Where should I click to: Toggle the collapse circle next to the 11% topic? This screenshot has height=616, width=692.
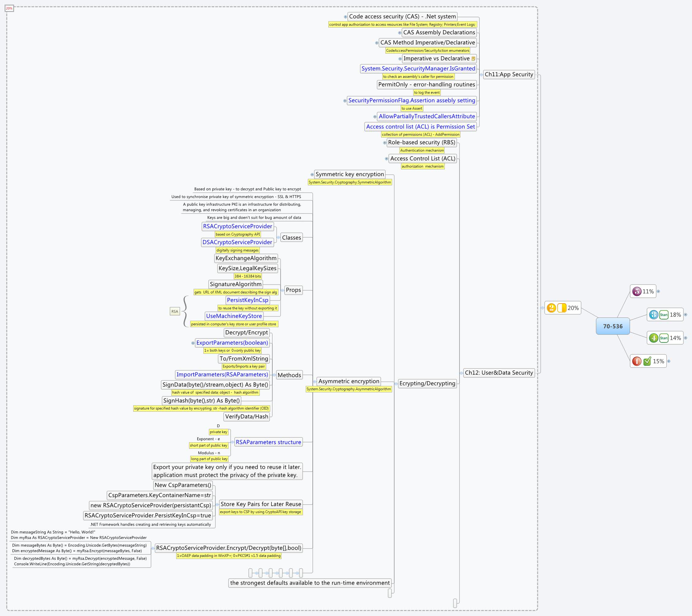pos(659,291)
